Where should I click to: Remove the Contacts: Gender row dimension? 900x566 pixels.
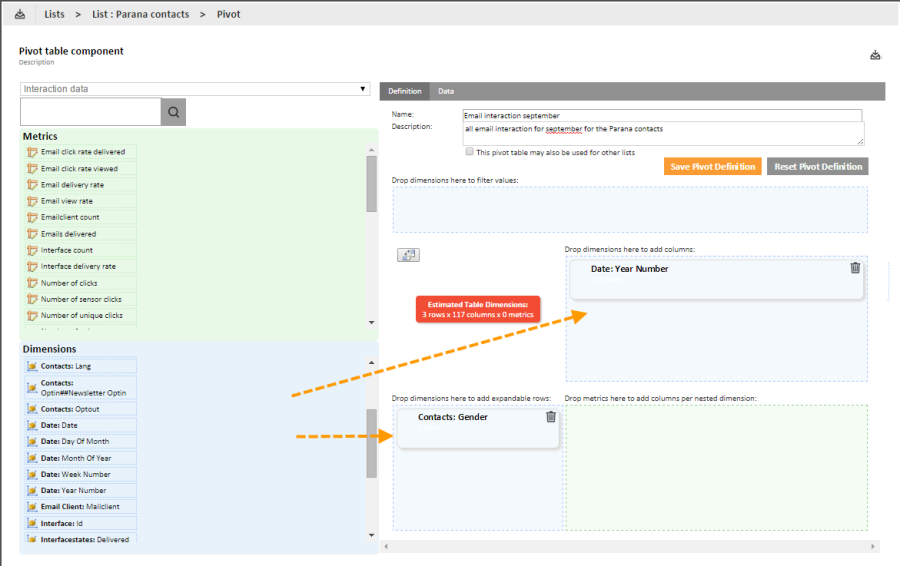tap(551, 417)
